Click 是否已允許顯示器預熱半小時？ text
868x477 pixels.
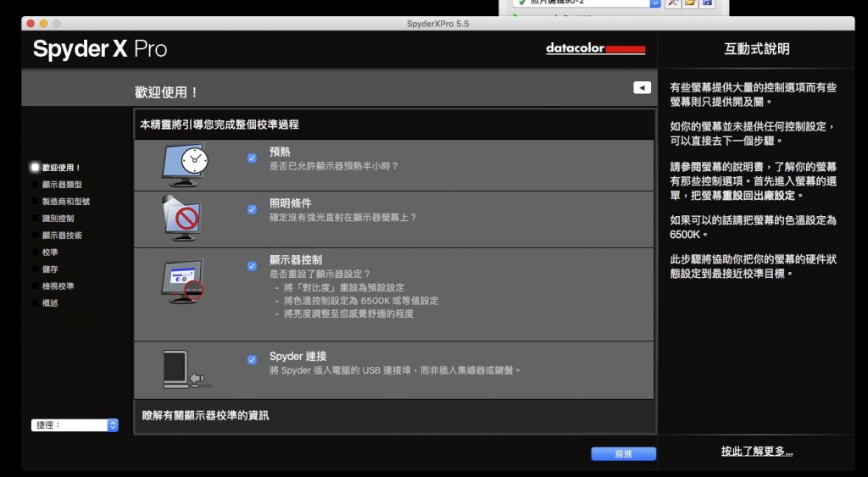click(x=334, y=166)
